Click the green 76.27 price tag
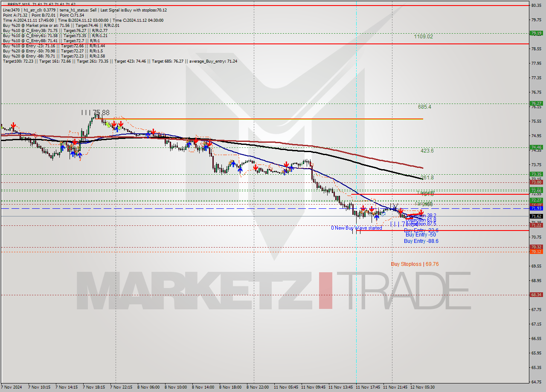The height and width of the screenshot is (392, 546). (536, 103)
